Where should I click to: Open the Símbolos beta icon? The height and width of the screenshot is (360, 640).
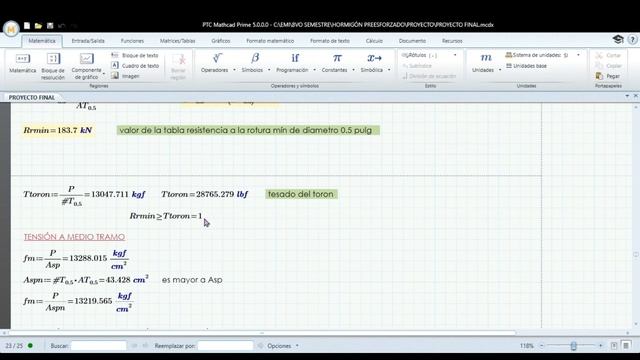[255, 58]
